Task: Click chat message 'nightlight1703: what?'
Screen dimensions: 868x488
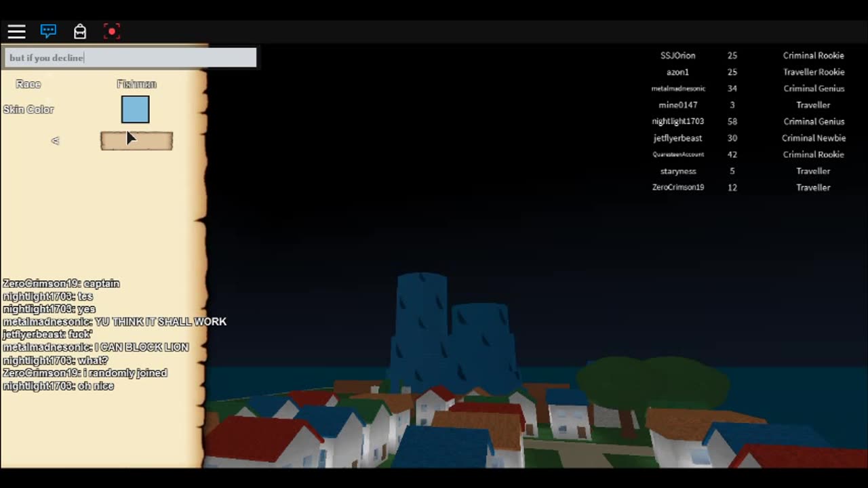Action: pyautogui.click(x=55, y=360)
